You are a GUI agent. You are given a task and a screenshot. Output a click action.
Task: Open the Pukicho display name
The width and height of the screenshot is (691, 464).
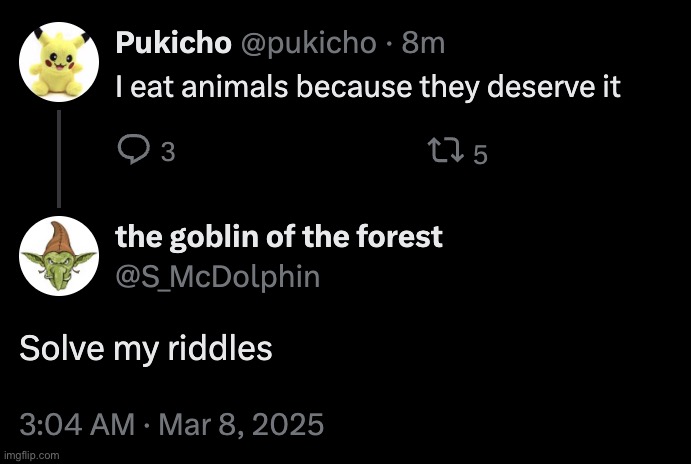click(174, 43)
